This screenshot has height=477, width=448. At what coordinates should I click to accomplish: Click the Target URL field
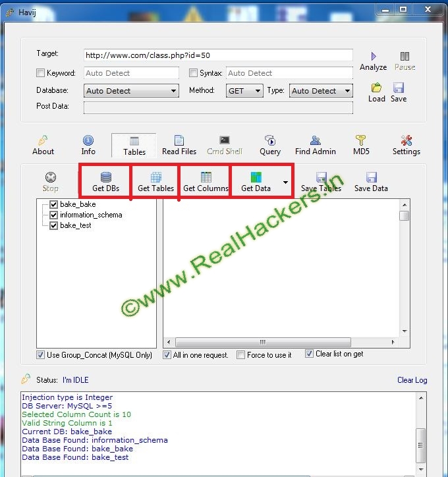(218, 55)
